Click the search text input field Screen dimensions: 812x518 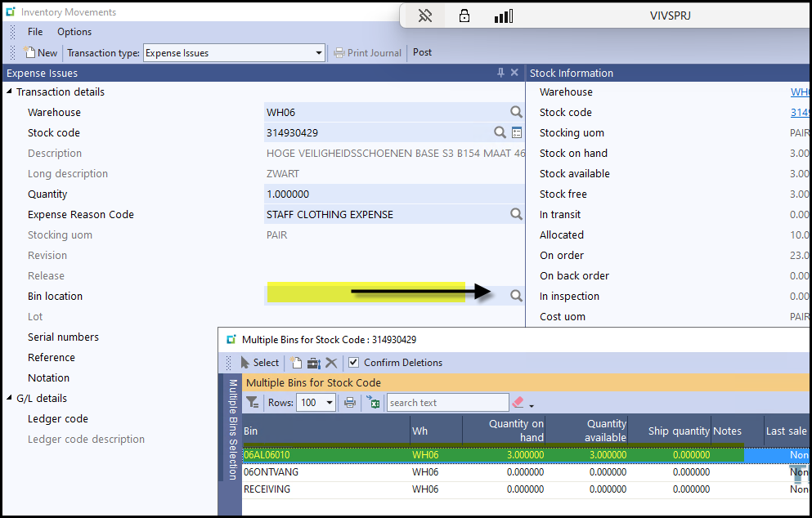(x=447, y=403)
